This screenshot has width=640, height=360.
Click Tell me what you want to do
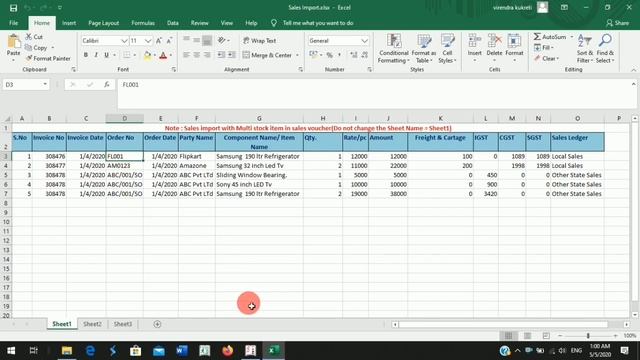pos(318,23)
